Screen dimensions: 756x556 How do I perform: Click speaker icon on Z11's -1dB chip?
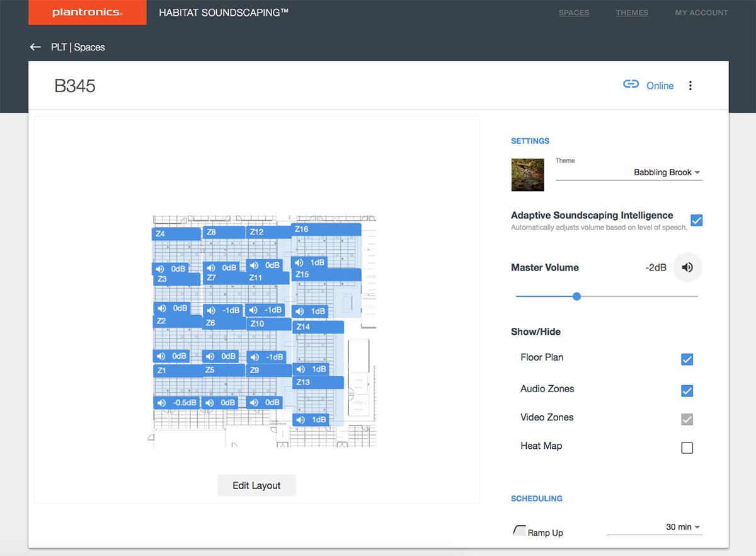pyautogui.click(x=253, y=310)
